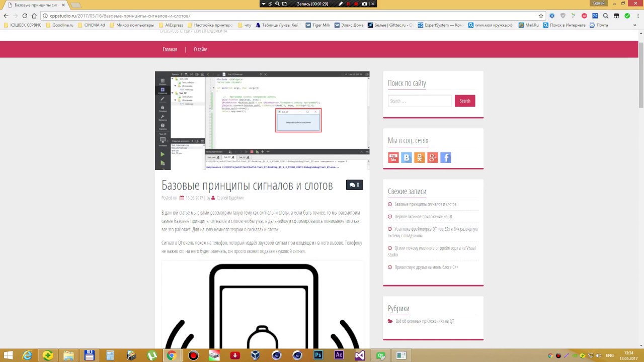Open the Сергей Chrome profile button
This screenshot has width=644, height=362.
pos(599,3)
